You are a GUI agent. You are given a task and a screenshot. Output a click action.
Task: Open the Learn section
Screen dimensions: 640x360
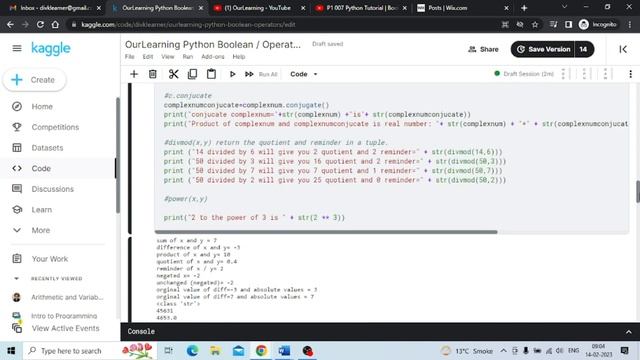(42, 209)
